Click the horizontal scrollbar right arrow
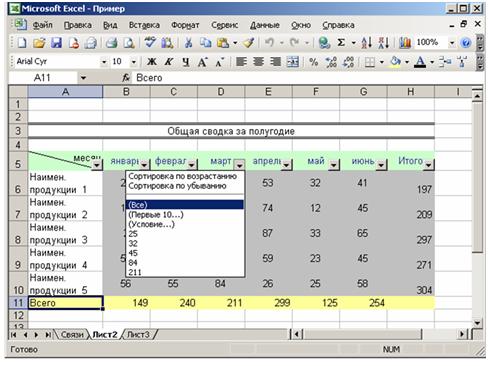 pyautogui.click(x=462, y=334)
